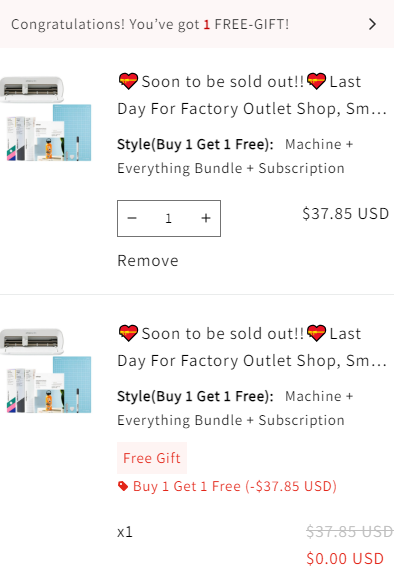Decrease quantity with the minus icon
The height and width of the screenshot is (570, 395).
pos(132,218)
